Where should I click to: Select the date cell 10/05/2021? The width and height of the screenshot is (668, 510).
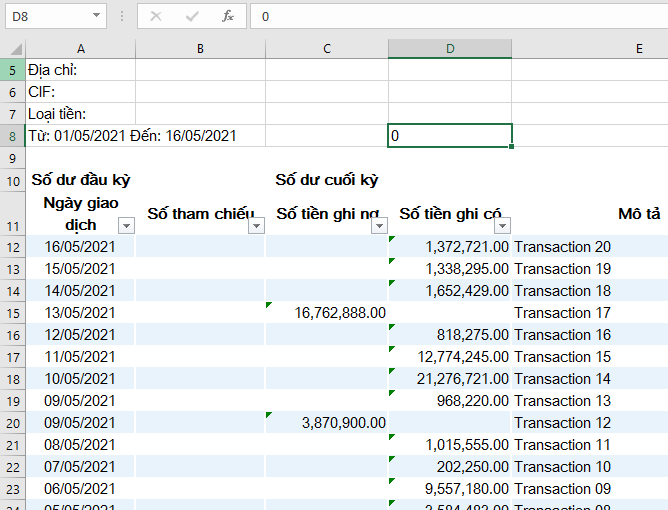[x=81, y=379]
